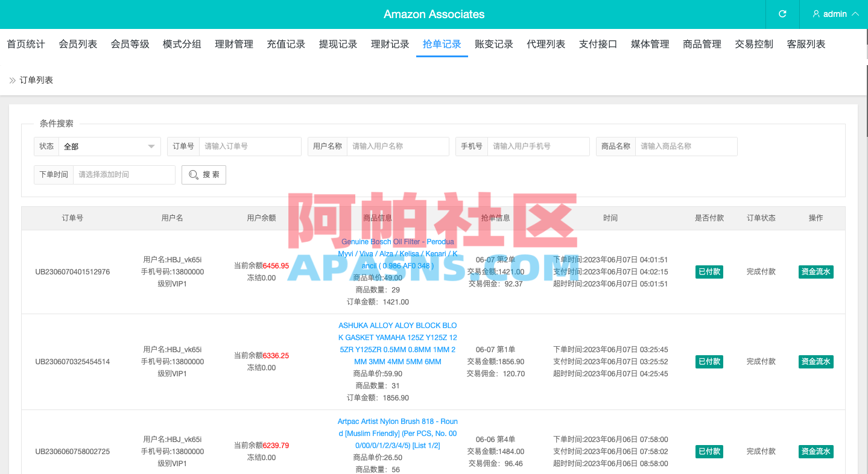Go to 会员等级 tab
868x474 pixels.
(130, 44)
